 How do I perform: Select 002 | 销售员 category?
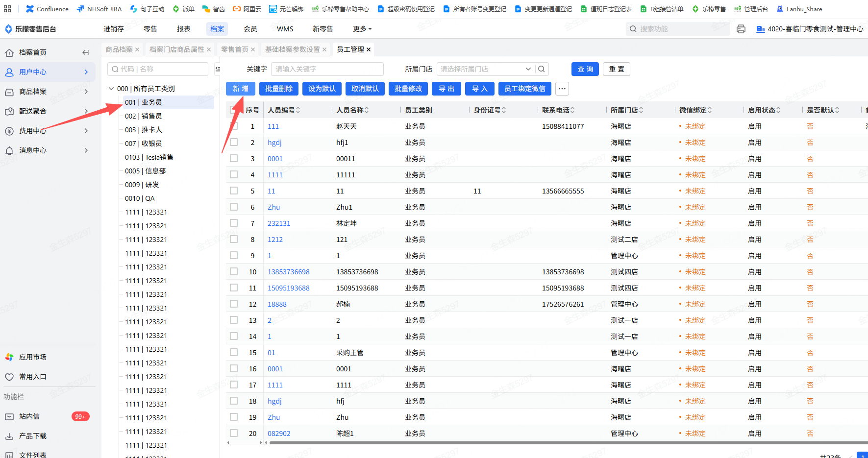(x=144, y=116)
